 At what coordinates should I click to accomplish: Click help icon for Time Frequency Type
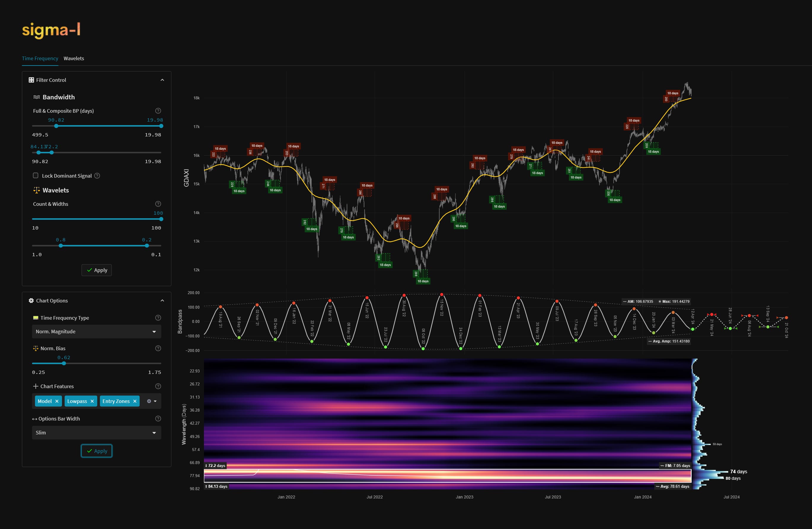coord(158,318)
